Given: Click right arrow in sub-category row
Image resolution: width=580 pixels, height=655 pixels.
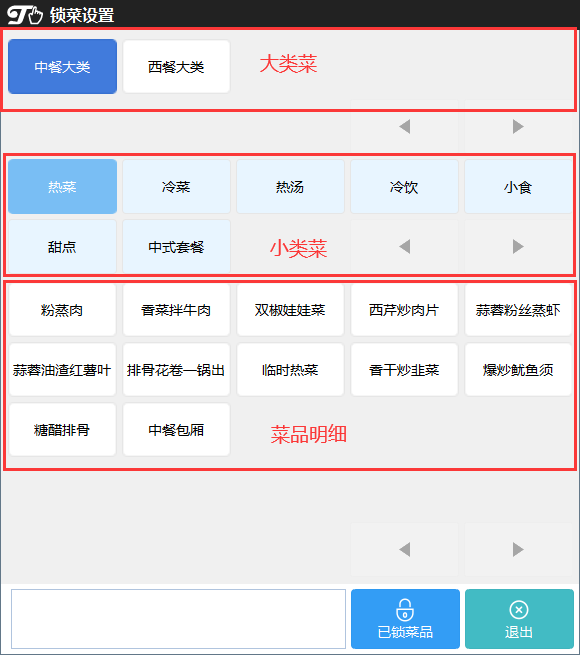Looking at the screenshot, I should (518, 246).
